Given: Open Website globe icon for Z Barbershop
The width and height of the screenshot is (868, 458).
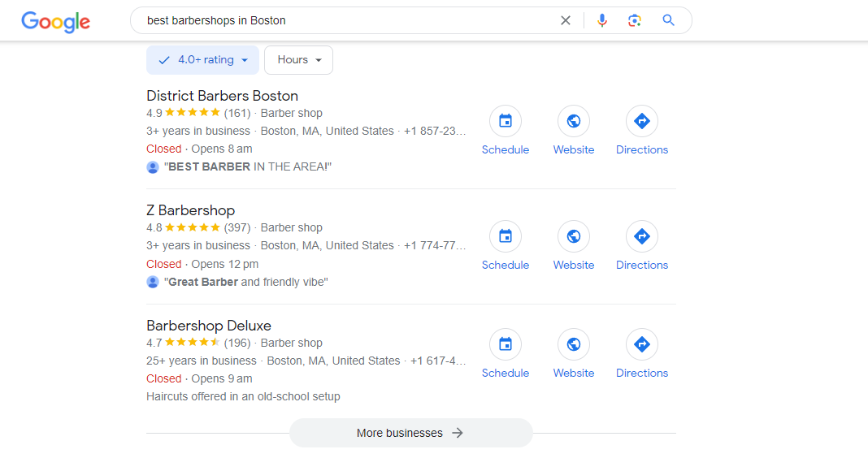Looking at the screenshot, I should pos(574,236).
